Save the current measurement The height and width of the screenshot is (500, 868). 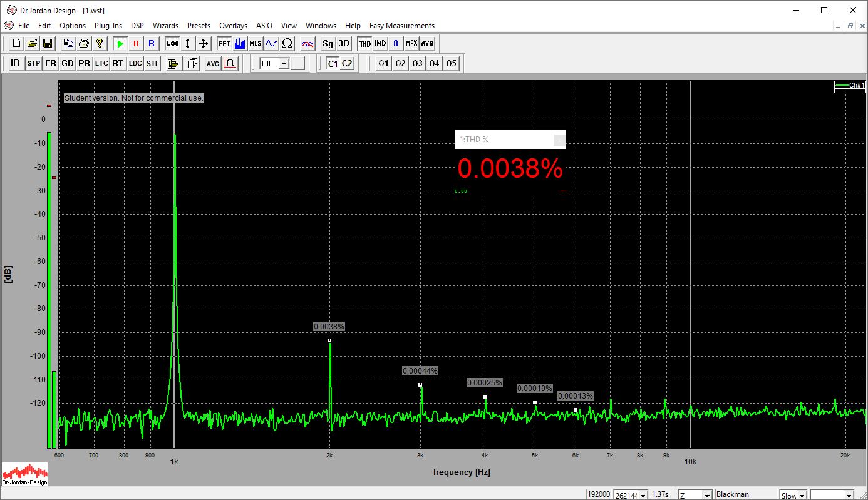(47, 44)
